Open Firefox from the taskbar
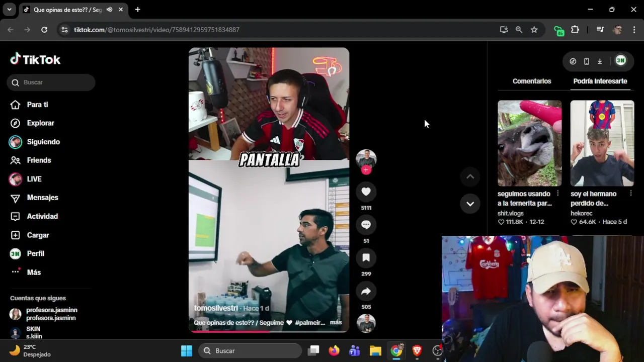This screenshot has width=644, height=362. tap(334, 351)
